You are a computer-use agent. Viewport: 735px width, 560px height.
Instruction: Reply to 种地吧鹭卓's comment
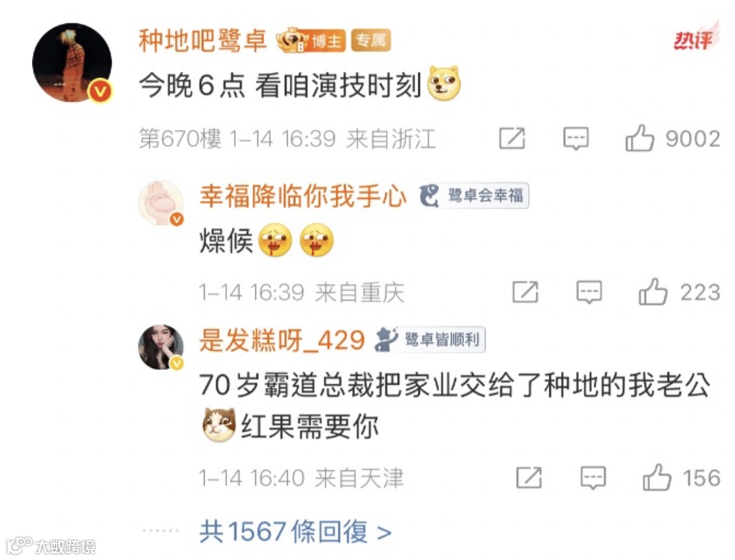(x=576, y=139)
